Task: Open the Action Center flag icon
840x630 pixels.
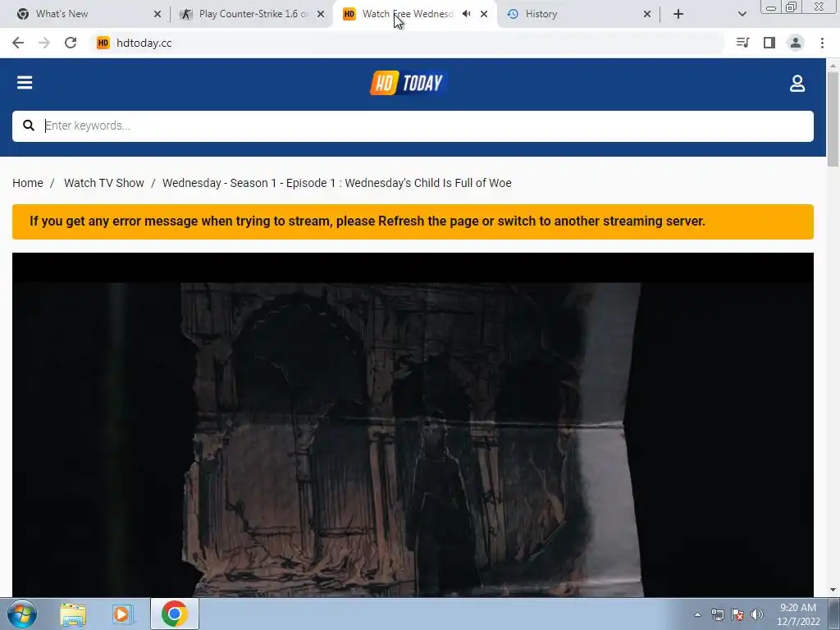Action: click(737, 614)
